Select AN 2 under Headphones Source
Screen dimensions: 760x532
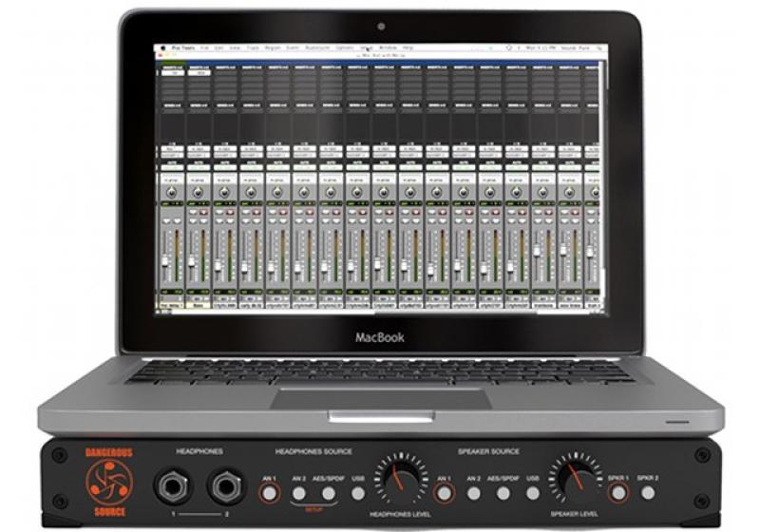[299, 493]
